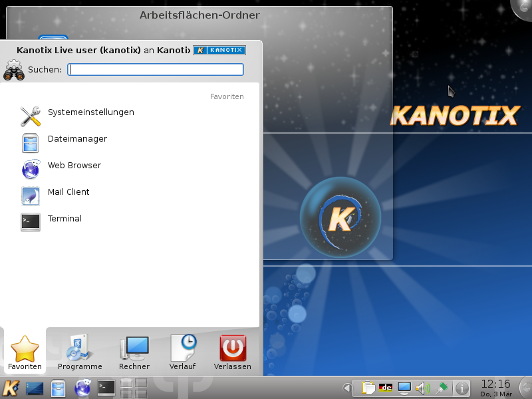Image resolution: width=532 pixels, height=399 pixels.
Task: Adjust volume via the KMix speaker icon
Action: tap(423, 387)
